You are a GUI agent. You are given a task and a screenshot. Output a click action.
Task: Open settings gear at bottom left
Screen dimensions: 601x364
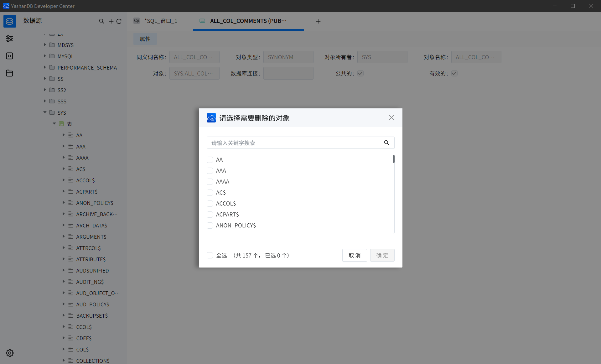9,353
